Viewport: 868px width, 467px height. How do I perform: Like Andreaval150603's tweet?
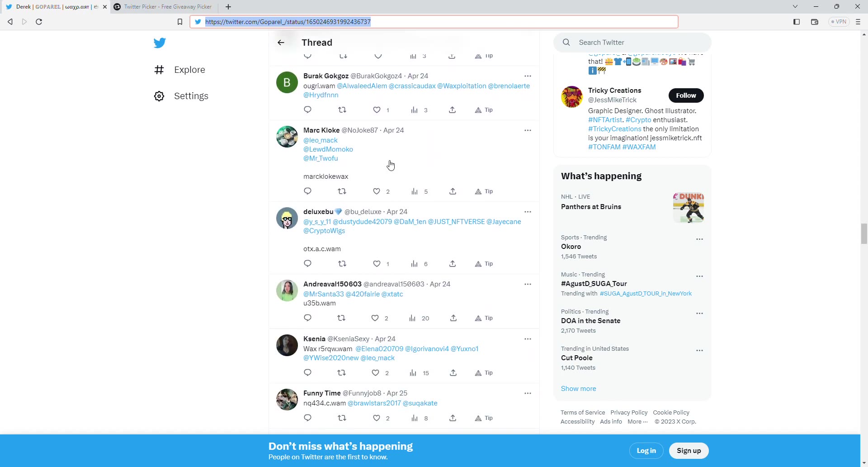(375, 318)
